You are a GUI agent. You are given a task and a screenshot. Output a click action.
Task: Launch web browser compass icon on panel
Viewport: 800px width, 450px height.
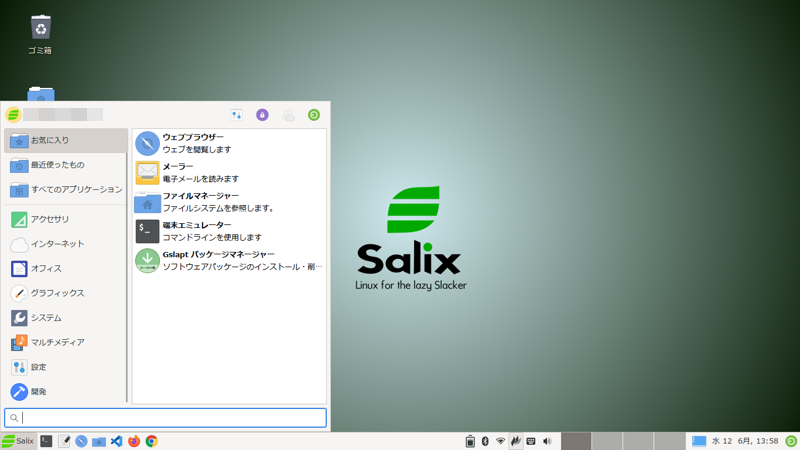coord(81,441)
